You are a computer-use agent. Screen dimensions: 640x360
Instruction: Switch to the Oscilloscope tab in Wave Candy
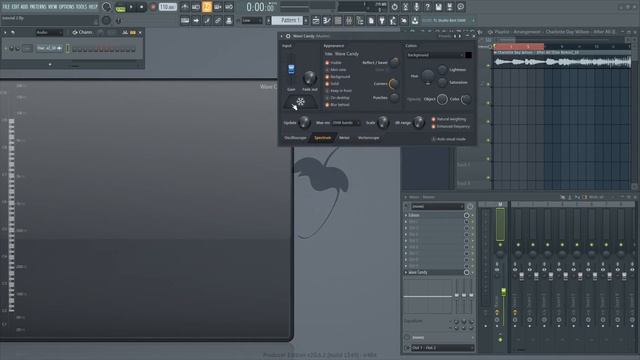click(x=295, y=138)
